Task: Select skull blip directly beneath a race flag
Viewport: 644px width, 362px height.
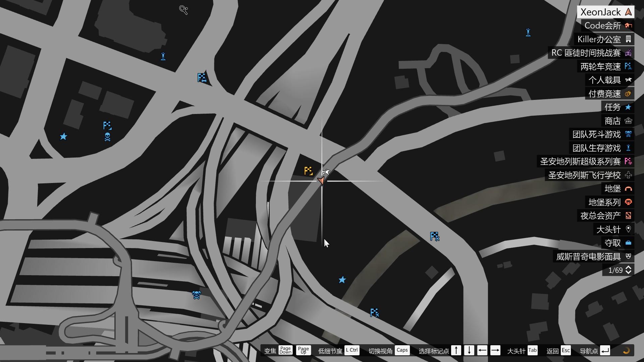Action: (107, 137)
